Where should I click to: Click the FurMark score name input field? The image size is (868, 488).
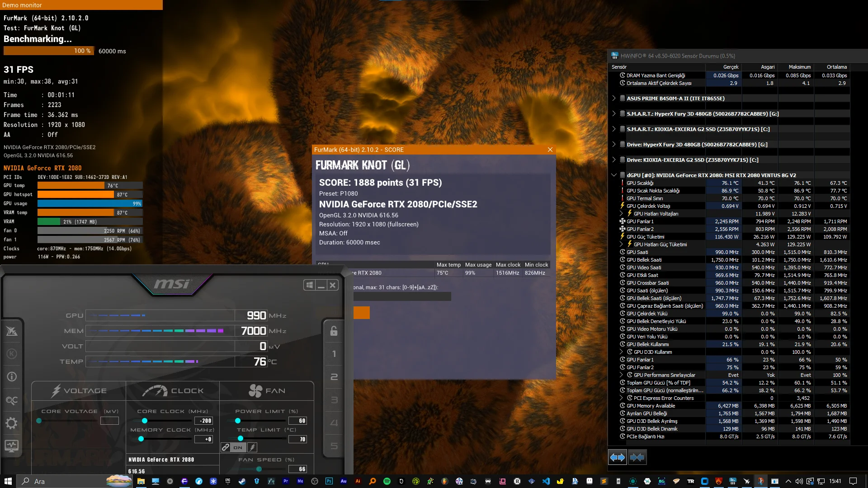point(402,296)
